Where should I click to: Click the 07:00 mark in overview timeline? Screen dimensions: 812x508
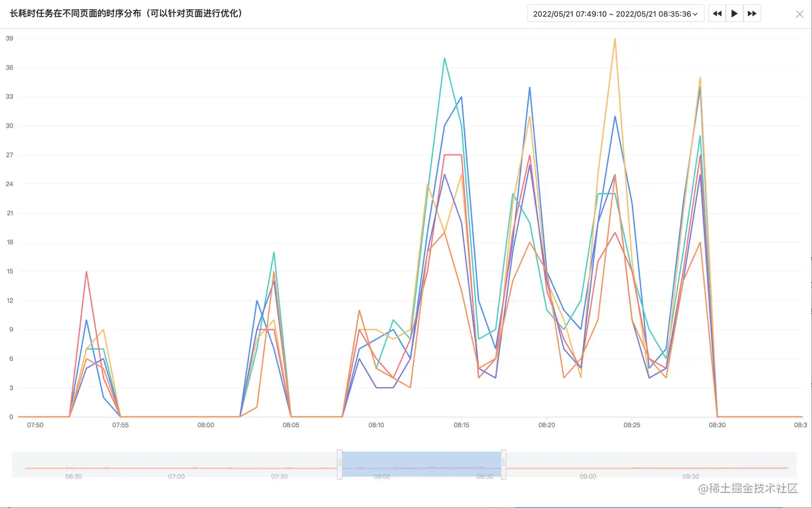pyautogui.click(x=176, y=476)
